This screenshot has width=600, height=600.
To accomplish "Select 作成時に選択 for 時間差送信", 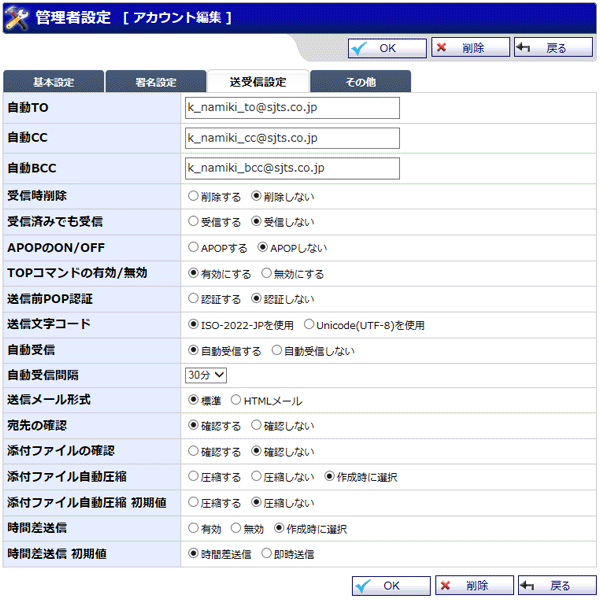I will click(x=279, y=528).
